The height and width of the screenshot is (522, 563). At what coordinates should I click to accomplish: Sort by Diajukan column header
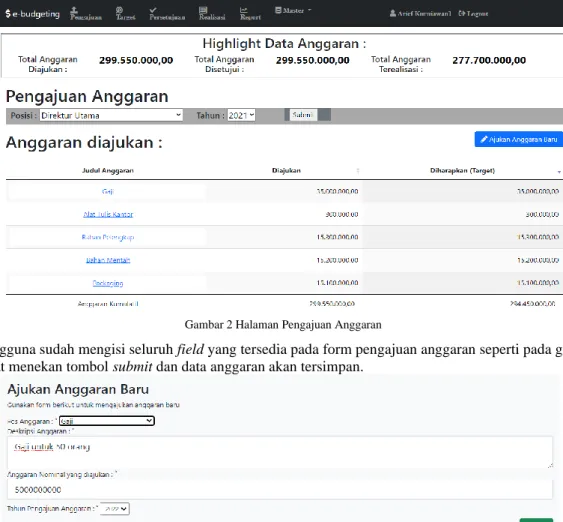click(286, 171)
